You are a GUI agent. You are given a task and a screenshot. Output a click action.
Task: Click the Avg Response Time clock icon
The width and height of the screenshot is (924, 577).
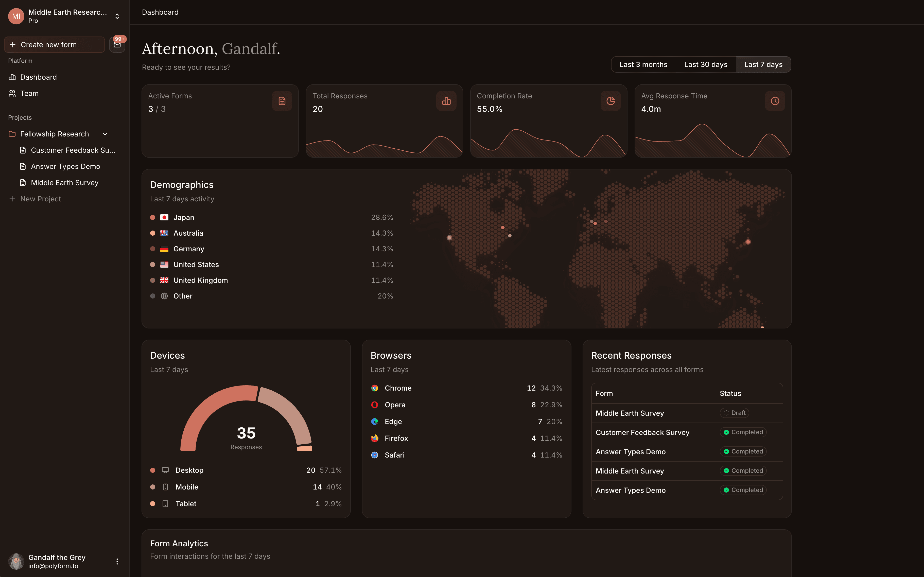774,101
